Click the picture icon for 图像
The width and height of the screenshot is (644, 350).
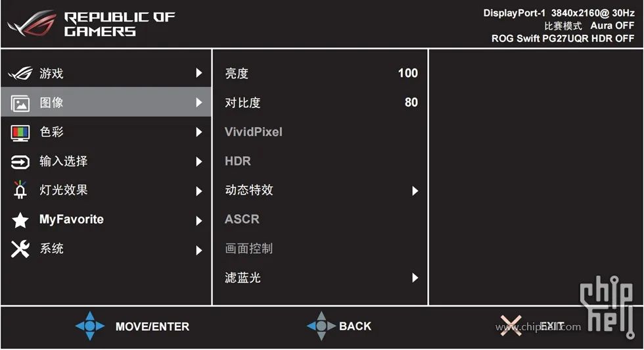20,103
